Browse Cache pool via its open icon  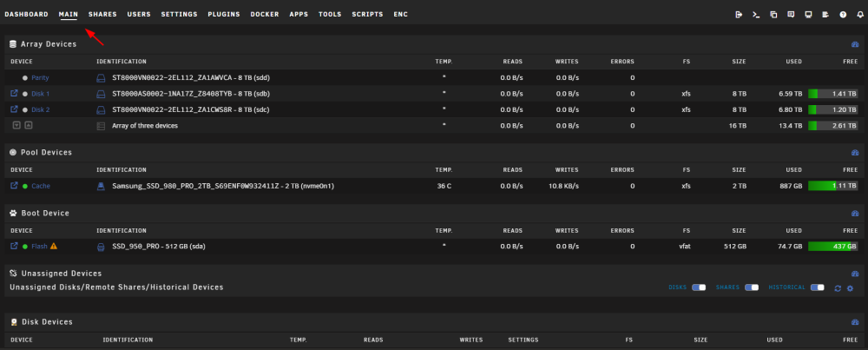tap(15, 186)
